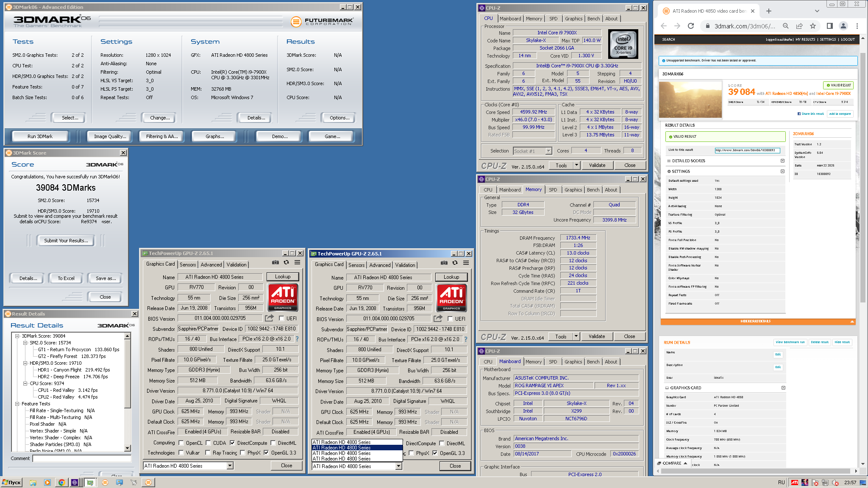Switch to Bench tab in Memory CPU-Z window
868x488 pixels.
click(593, 190)
